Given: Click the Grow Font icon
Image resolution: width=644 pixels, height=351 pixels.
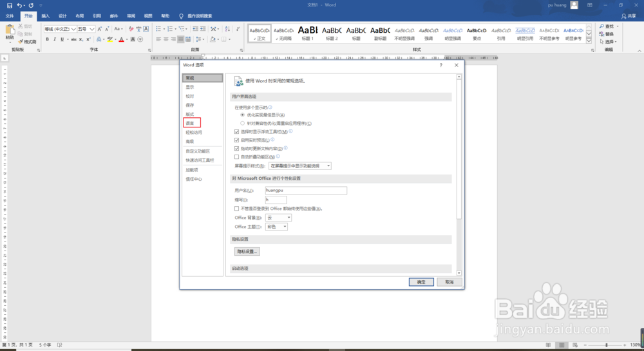Looking at the screenshot, I should point(99,29).
